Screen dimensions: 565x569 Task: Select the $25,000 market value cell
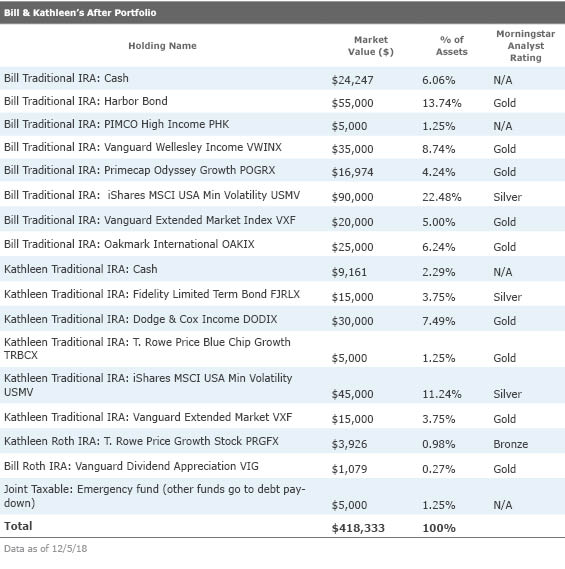coord(352,247)
